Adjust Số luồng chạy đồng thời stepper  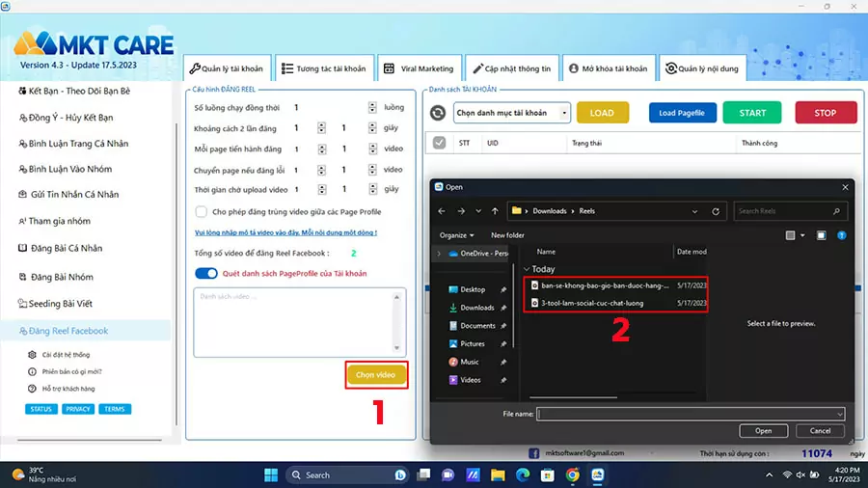point(372,107)
